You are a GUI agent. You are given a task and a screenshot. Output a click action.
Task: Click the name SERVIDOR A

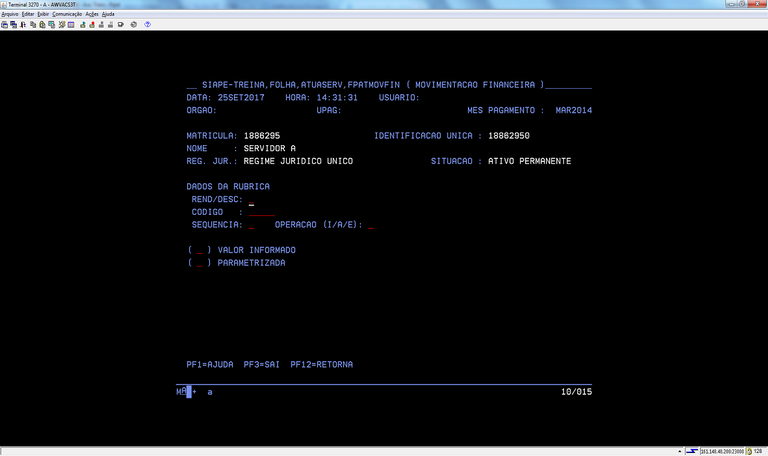[269, 148]
